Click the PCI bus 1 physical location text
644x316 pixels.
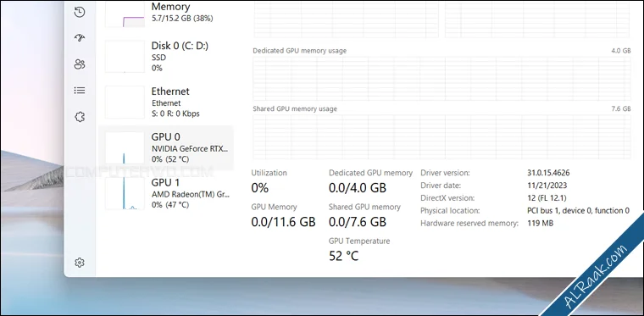pos(578,211)
